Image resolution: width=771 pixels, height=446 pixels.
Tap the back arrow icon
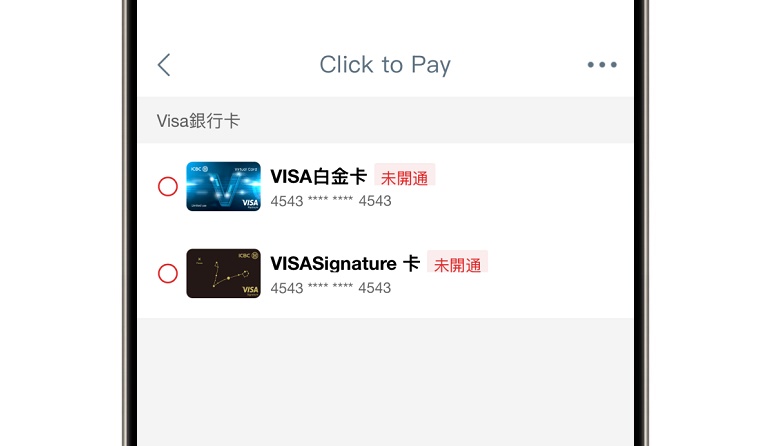pos(164,65)
